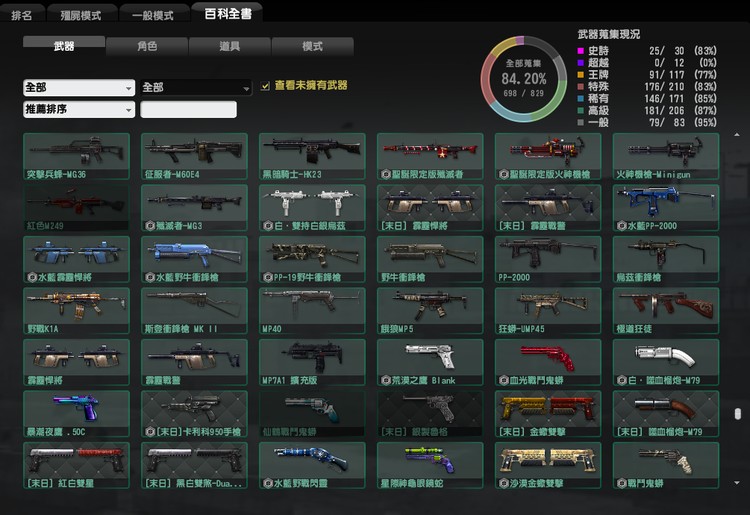750x515 pixels.
Task: Select the [末日] 黑白雙煞-Dua... card
Action: 194,466
